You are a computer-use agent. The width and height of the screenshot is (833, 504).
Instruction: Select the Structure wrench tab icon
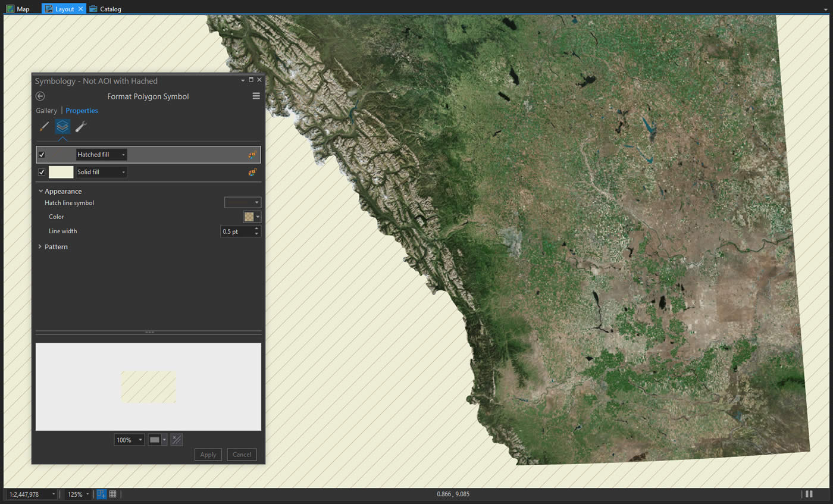click(81, 126)
